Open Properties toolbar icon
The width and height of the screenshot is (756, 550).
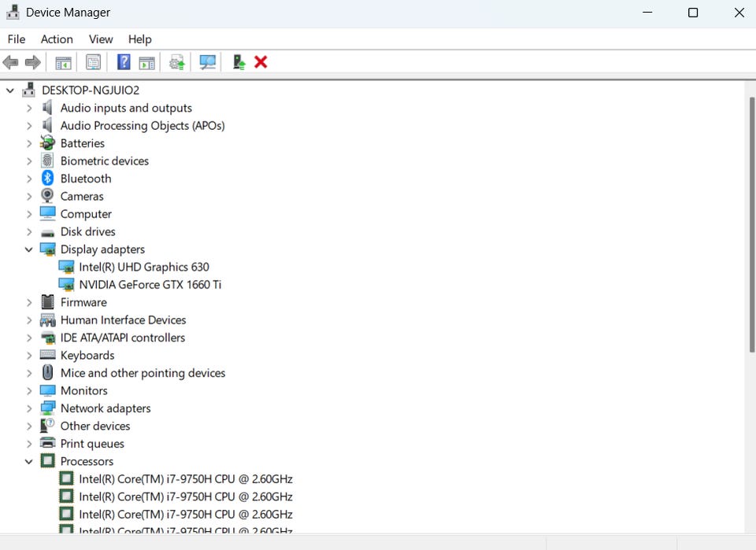tap(93, 62)
